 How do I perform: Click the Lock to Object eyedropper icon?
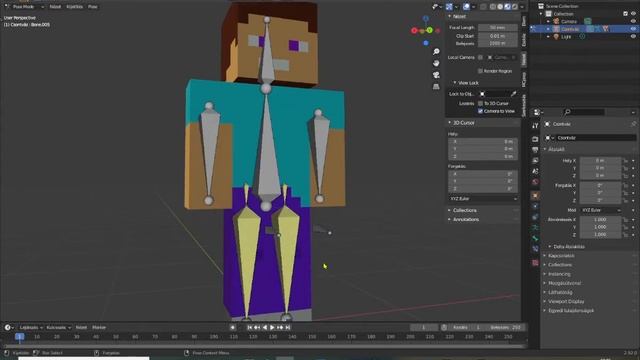tap(513, 94)
